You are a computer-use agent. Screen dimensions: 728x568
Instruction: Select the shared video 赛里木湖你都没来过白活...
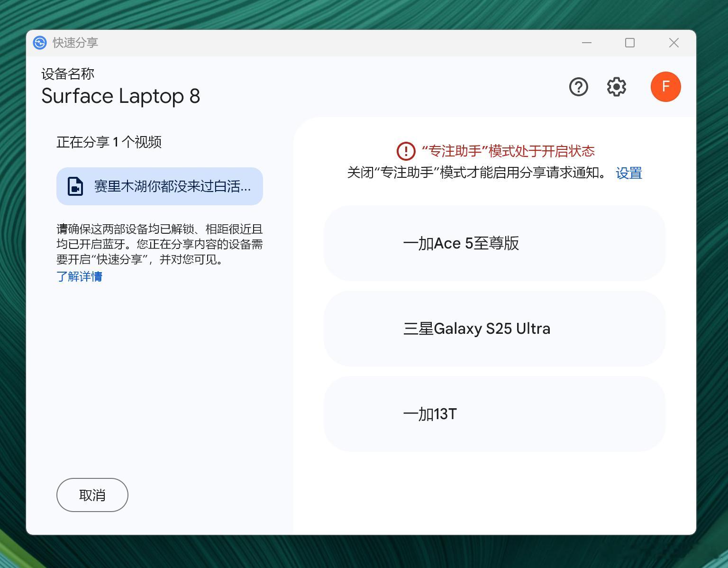click(x=160, y=186)
